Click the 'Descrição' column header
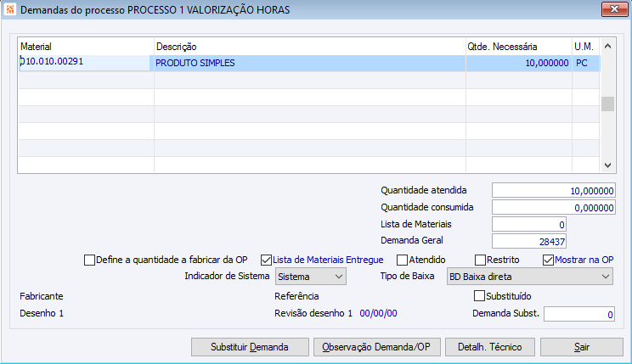Screen dimensions: 632x364 coord(310,47)
